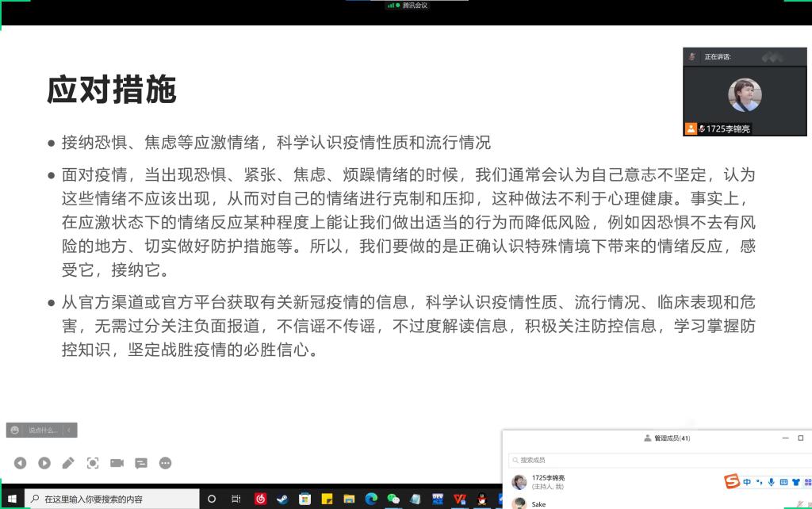
Task: Click the 说点什么 chat input
Action: [43, 430]
